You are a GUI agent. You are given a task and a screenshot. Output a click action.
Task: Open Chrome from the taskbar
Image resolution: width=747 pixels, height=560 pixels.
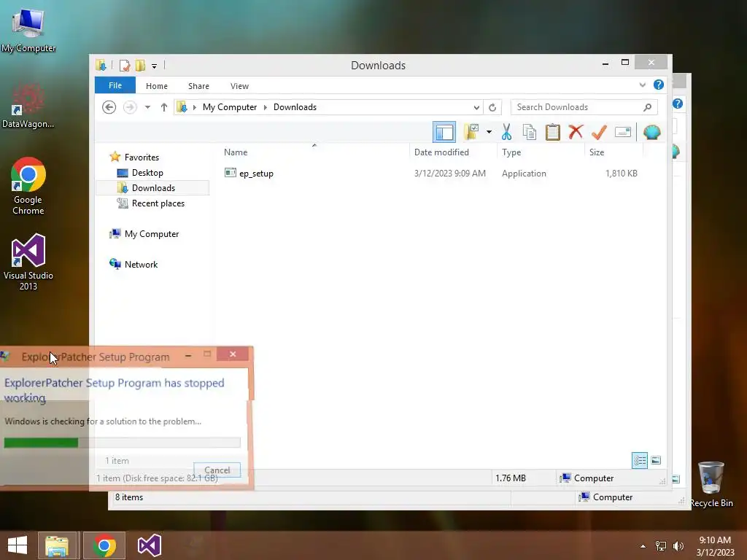point(104,545)
